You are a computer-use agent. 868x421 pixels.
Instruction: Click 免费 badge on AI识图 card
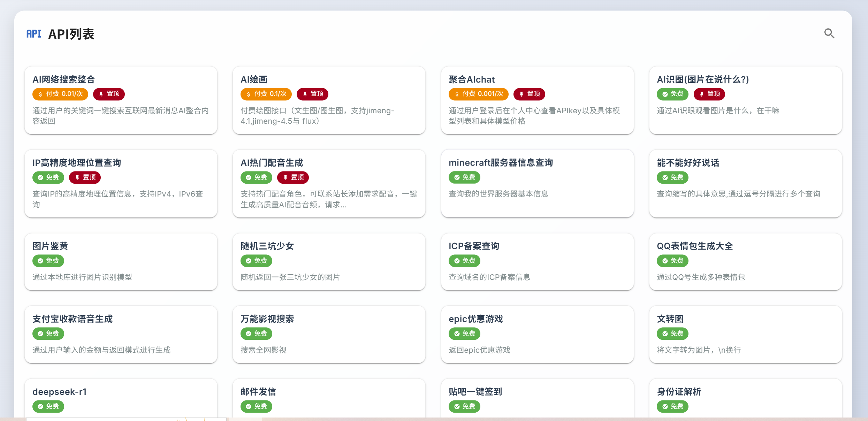(672, 94)
